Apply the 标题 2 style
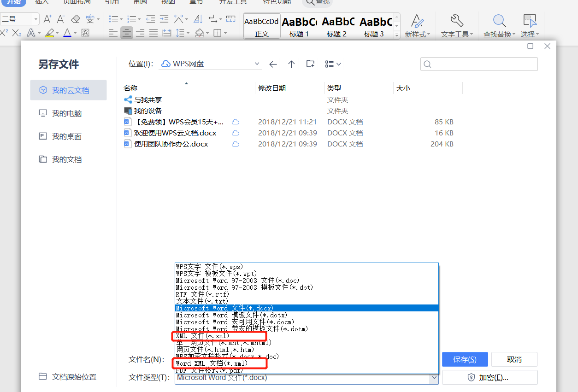 click(337, 26)
